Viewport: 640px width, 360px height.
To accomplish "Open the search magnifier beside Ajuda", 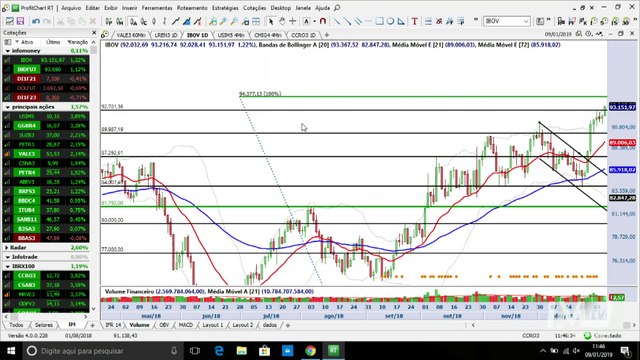I will [x=337, y=8].
